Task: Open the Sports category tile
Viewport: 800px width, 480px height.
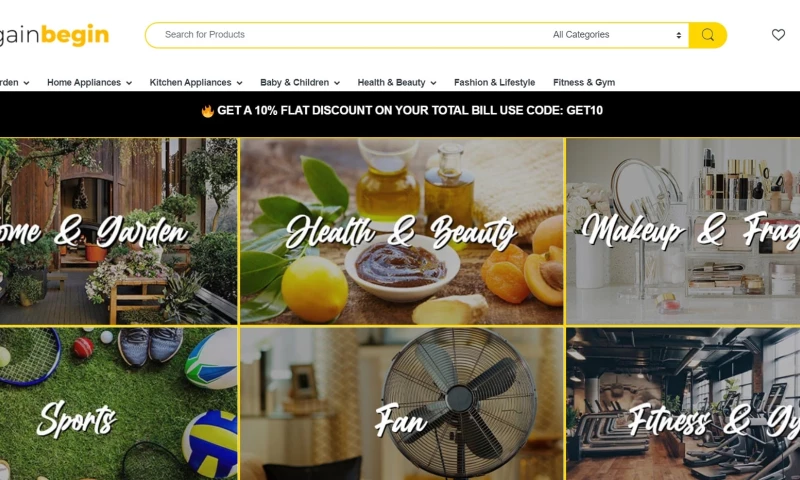Action: tap(118, 403)
